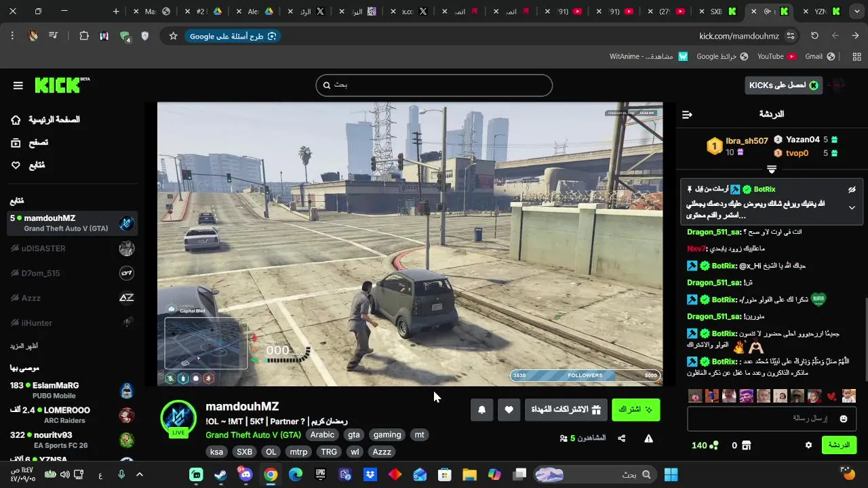Viewport: 868px width, 488px height.
Task: Click the Following heart icon in sidebar
Action: point(16,165)
